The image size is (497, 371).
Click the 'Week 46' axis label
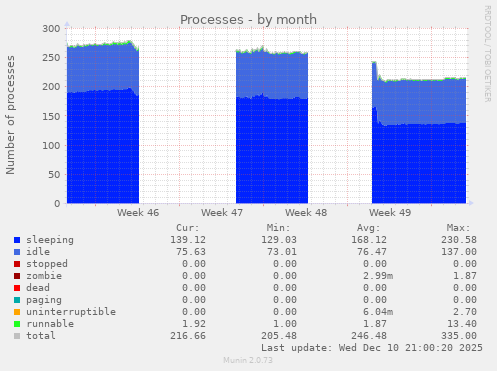tap(138, 213)
